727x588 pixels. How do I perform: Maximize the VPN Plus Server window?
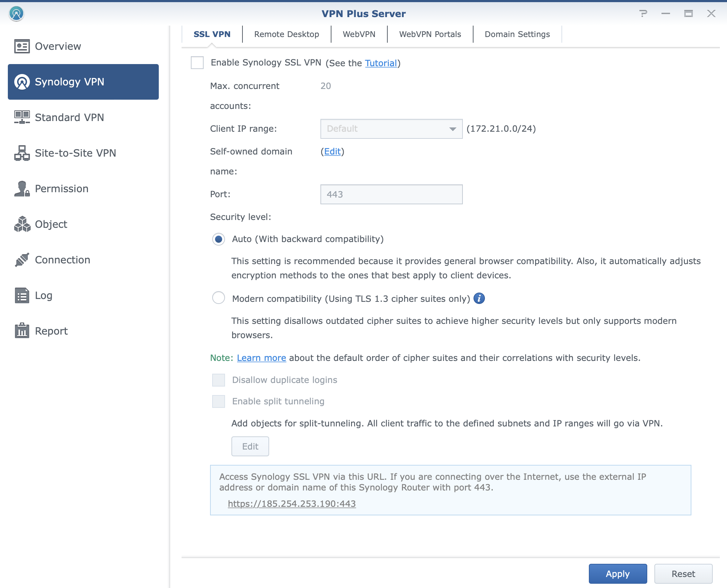[x=689, y=14]
